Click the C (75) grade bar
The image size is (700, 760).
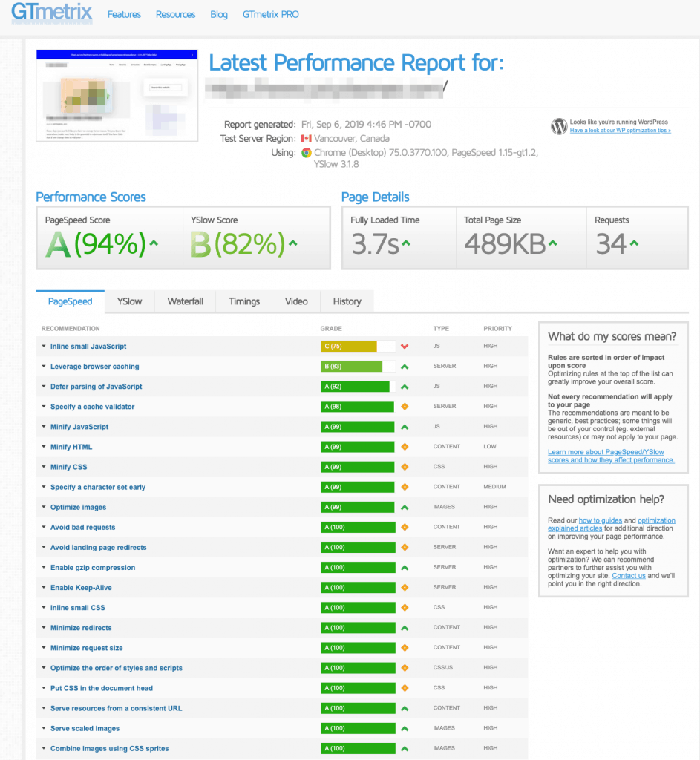click(x=358, y=347)
